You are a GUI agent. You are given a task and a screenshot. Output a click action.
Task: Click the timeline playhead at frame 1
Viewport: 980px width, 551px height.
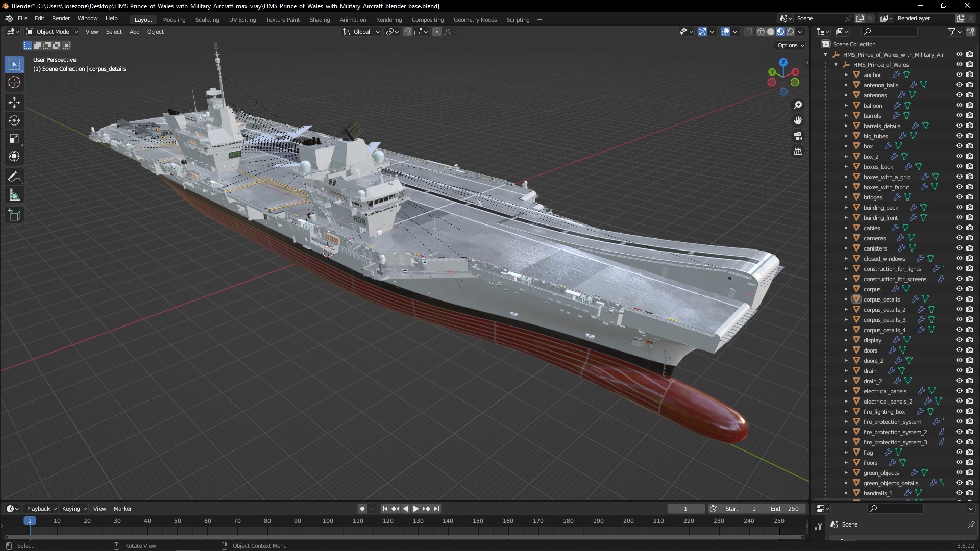pos(30,521)
